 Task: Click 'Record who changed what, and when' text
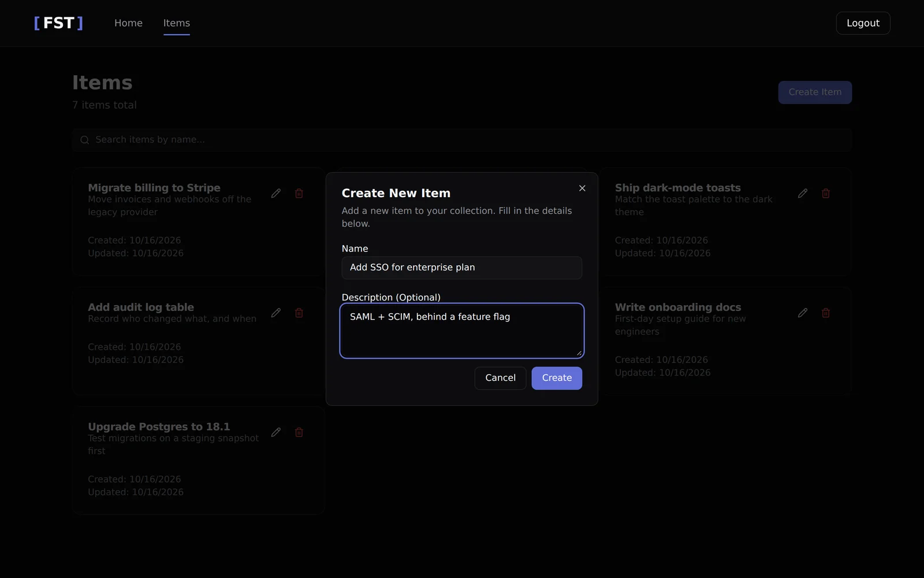[x=172, y=319]
